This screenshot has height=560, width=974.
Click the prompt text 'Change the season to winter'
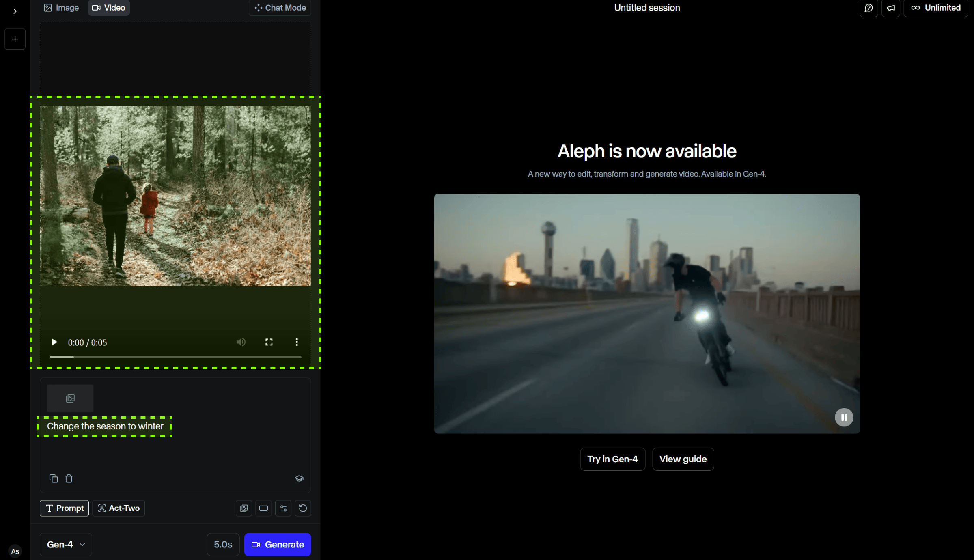pos(105,426)
